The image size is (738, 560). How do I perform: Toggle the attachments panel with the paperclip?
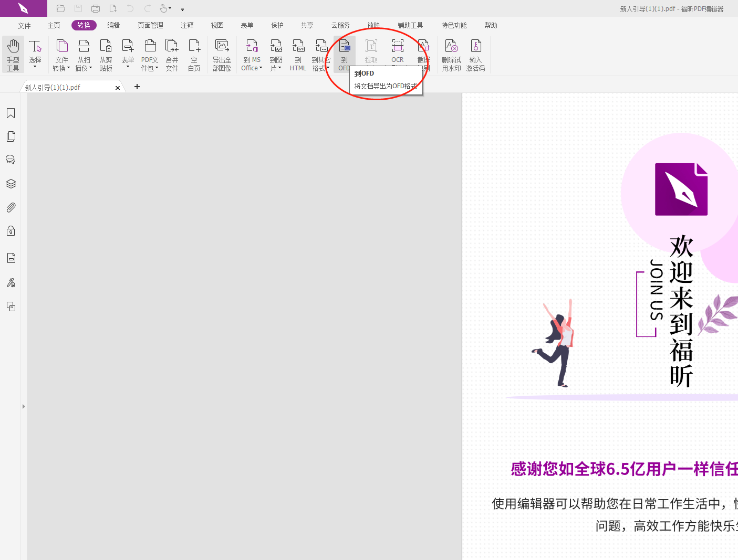(x=11, y=207)
